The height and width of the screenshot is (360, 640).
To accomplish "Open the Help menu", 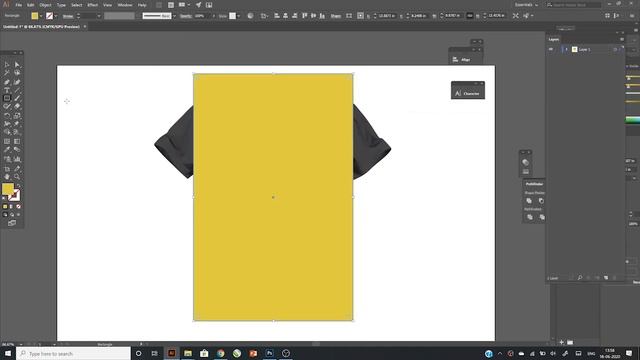I will click(142, 5).
